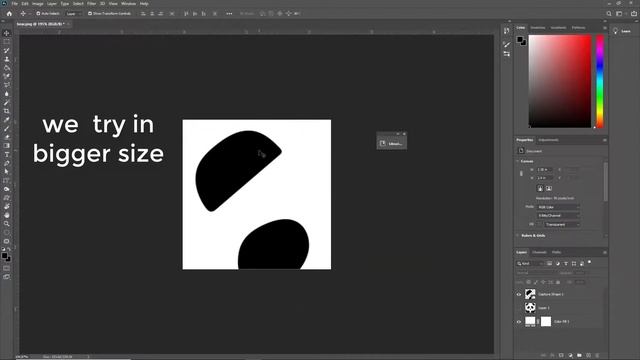Toggle Lock transparent pixels icon
Screen dimensions: 640x360
(528, 282)
